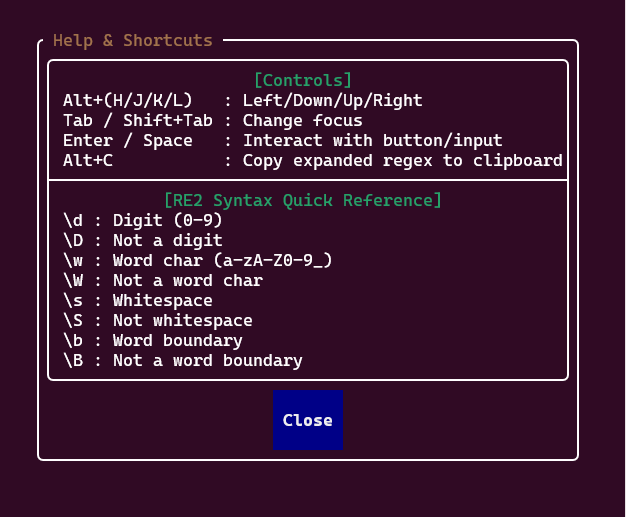Select the \D Not a digit entry
The width and height of the screenshot is (626, 518).
tap(143, 240)
